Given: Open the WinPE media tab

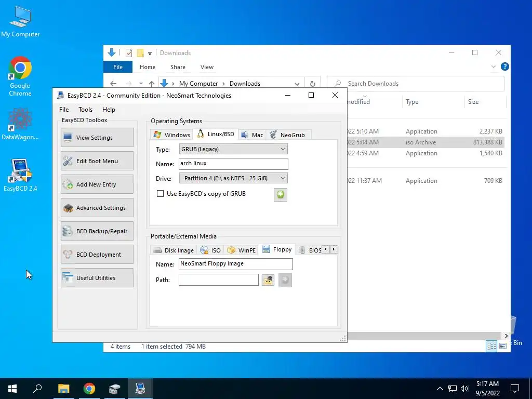Looking at the screenshot, I should [241, 250].
